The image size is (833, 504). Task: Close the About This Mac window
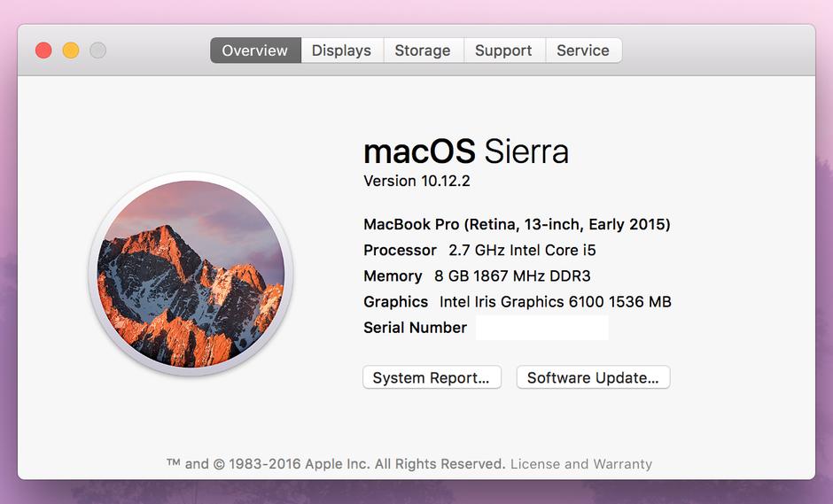(x=43, y=50)
